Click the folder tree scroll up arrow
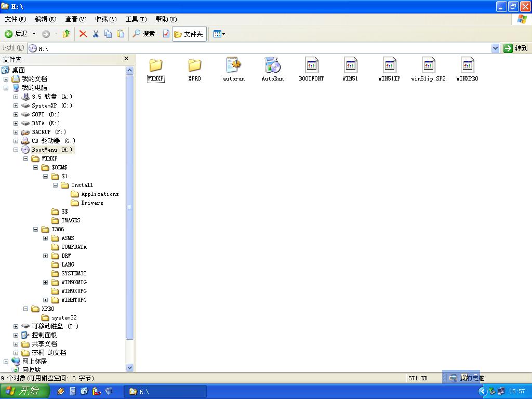The width and height of the screenshot is (532, 399). pos(129,70)
